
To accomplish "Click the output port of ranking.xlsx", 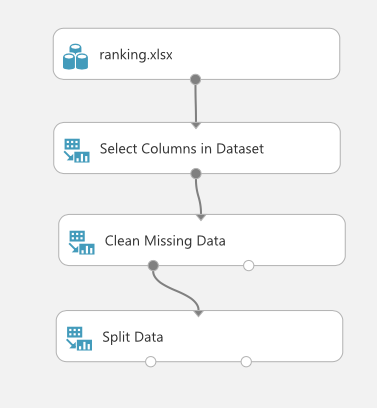I will coord(195,79).
